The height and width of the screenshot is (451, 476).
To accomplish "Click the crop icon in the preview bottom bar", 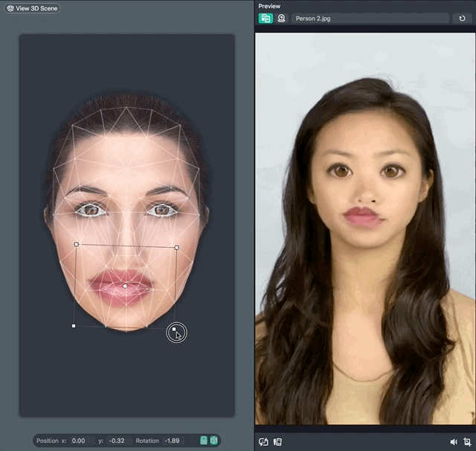I will 467,441.
